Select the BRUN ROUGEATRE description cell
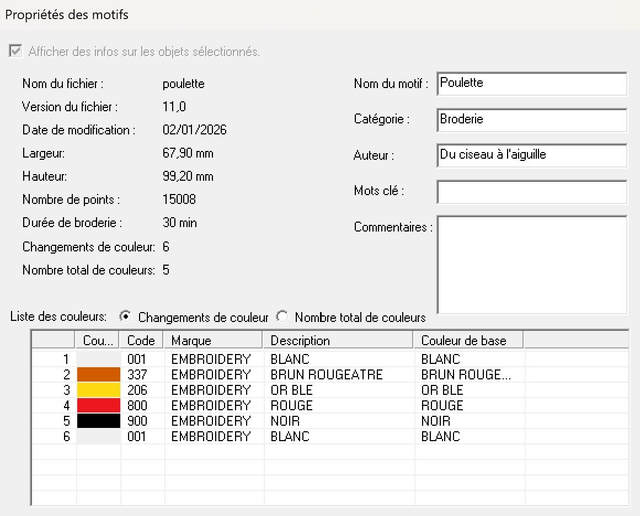Screen dimensions: 640x516 pos(326,374)
